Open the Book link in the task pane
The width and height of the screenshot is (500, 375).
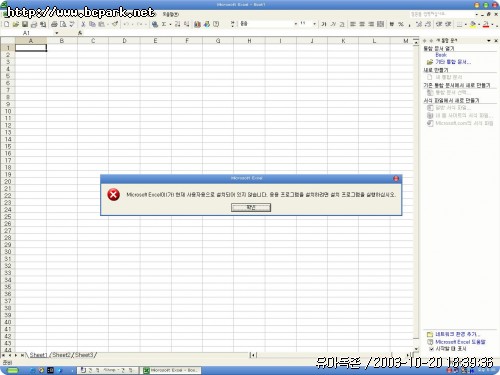point(441,55)
